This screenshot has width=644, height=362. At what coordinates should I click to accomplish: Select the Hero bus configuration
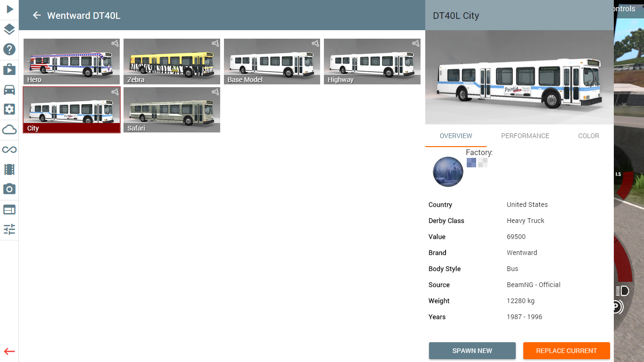click(x=72, y=61)
